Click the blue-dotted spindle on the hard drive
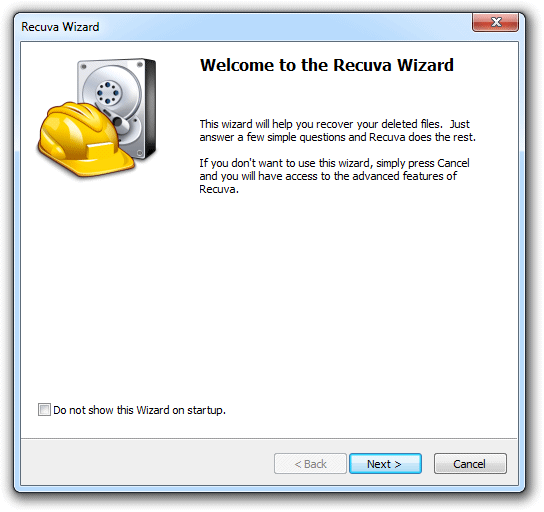 [x=108, y=93]
